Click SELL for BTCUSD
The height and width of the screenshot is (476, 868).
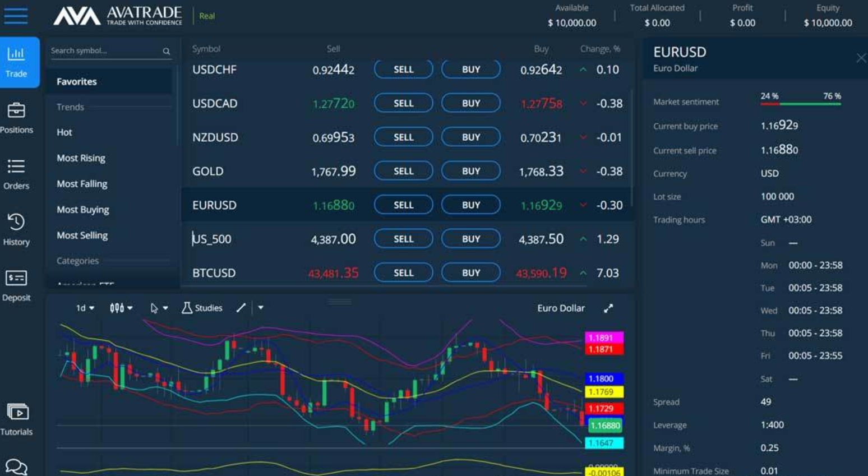pos(403,273)
